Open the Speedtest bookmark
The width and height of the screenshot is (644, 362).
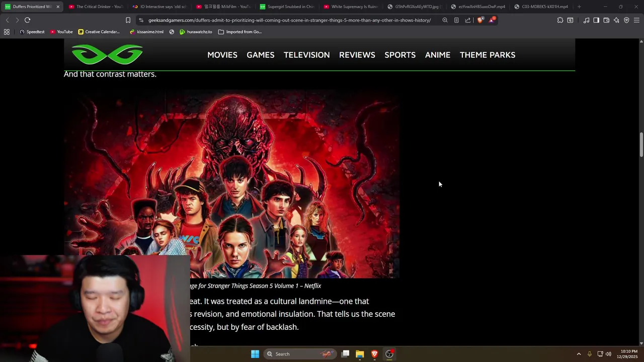point(32,32)
